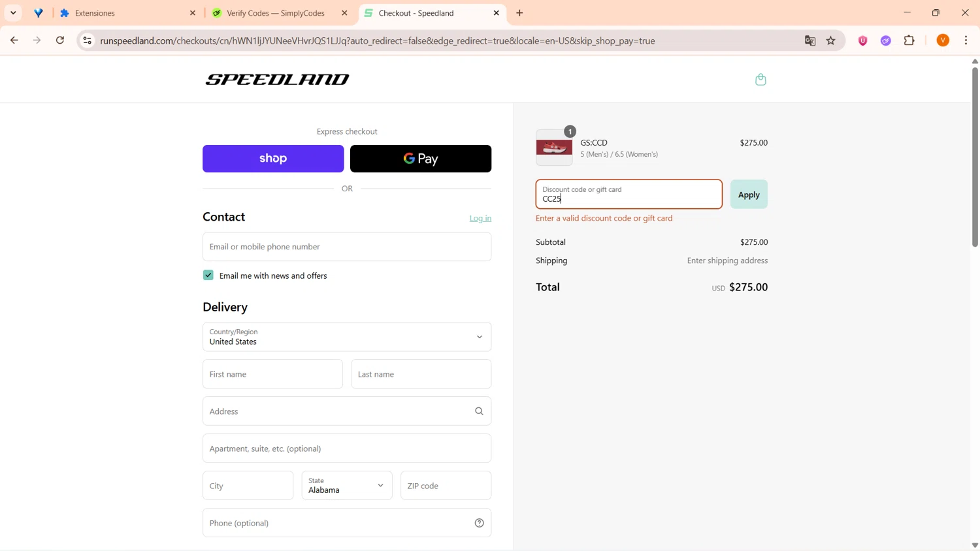View site information icon in address bar
The height and width of the screenshot is (551, 980).
pyautogui.click(x=87, y=40)
